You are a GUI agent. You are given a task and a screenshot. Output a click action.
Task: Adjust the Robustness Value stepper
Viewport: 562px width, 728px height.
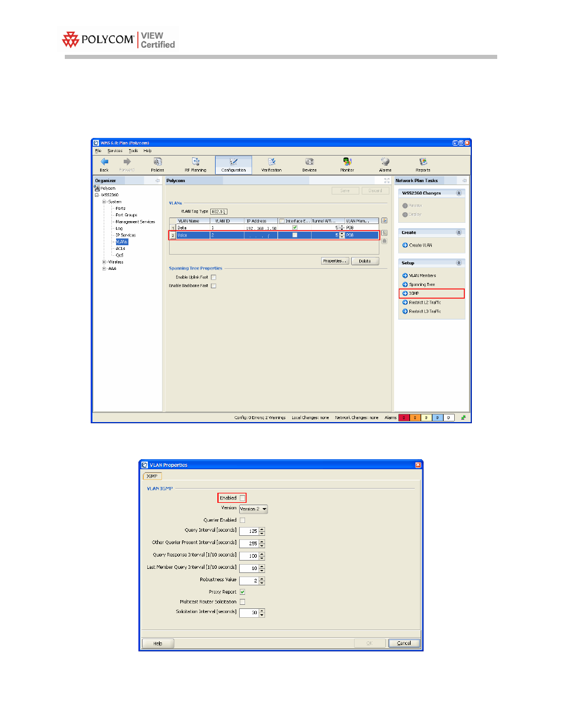pyautogui.click(x=262, y=581)
